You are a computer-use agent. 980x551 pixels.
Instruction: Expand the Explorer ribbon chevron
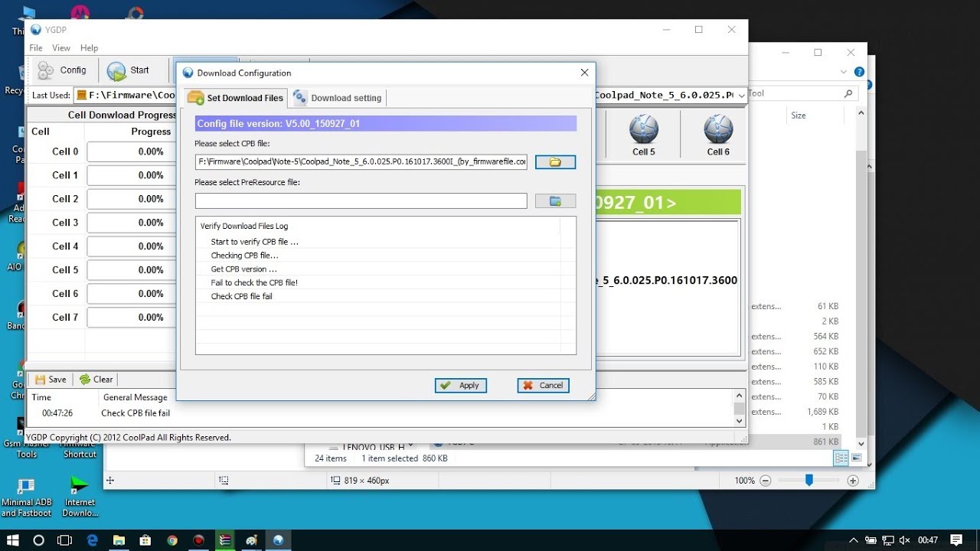(844, 72)
